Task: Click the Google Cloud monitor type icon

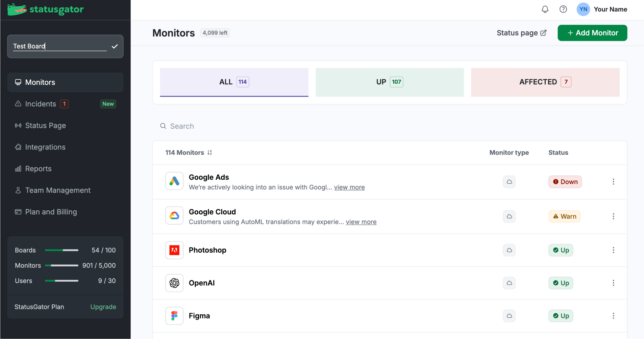Action: [x=509, y=216]
